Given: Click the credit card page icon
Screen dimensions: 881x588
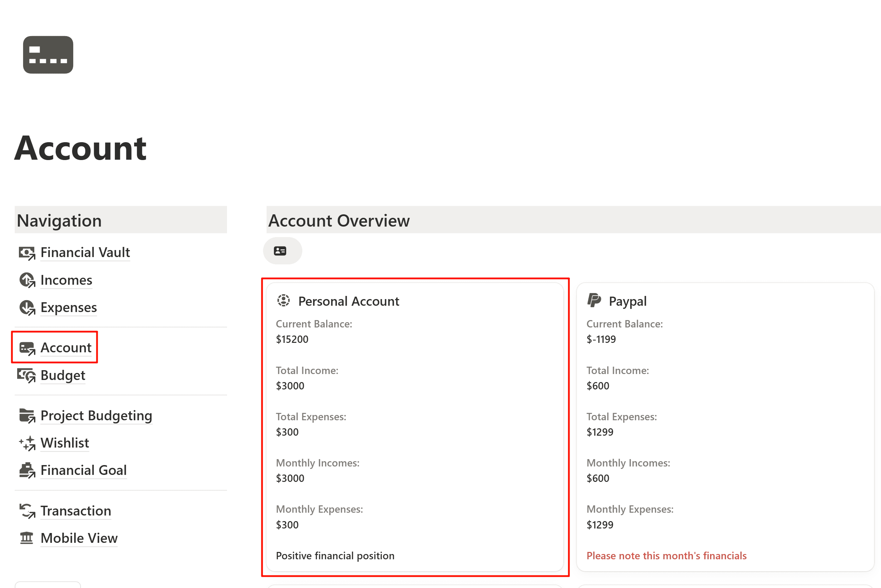Looking at the screenshot, I should [48, 55].
